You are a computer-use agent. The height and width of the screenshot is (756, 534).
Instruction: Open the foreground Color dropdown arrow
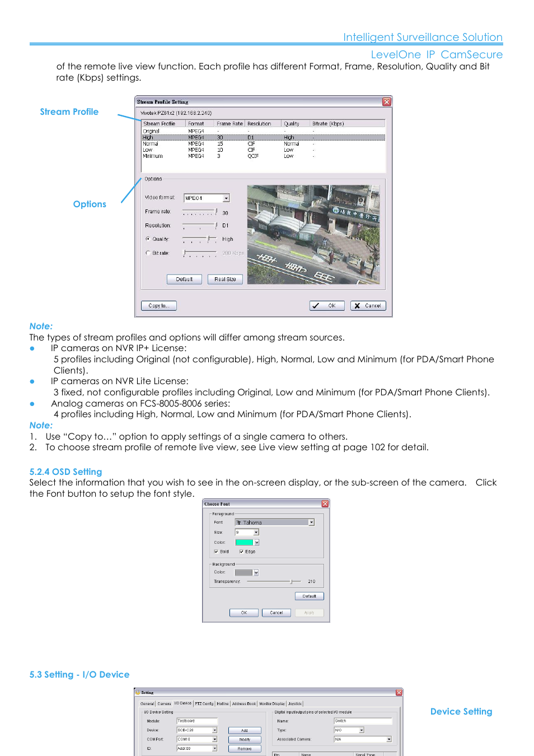pyautogui.click(x=256, y=543)
